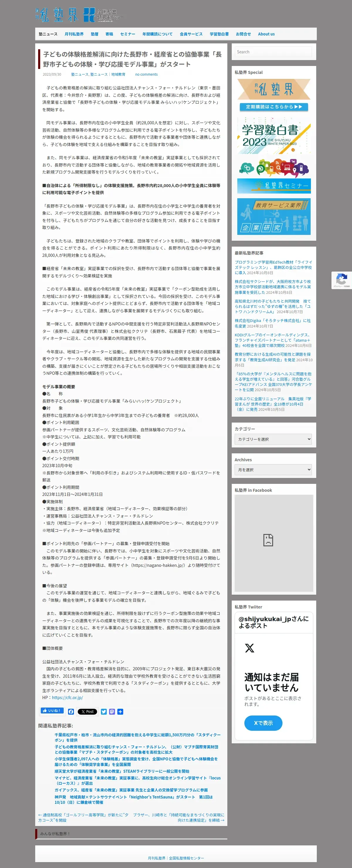The height and width of the screenshot is (868, 352).
Task: Click the date 2023/09/30
Action: (x=52, y=74)
